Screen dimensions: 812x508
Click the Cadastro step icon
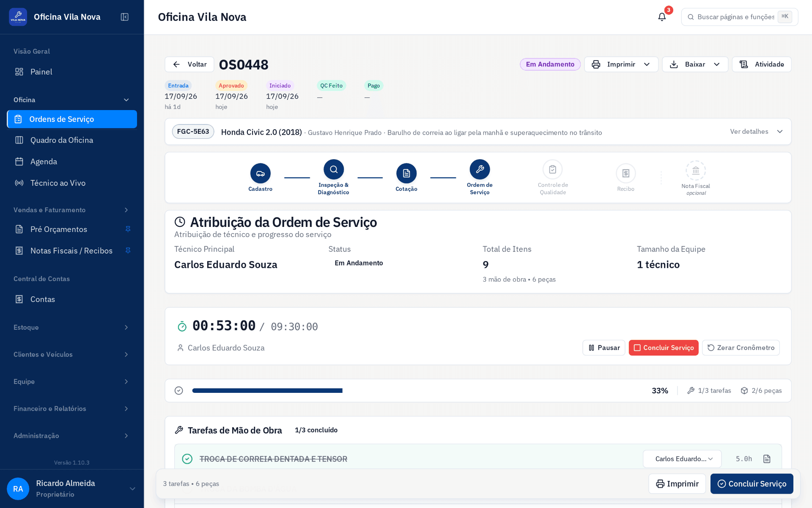point(261,173)
